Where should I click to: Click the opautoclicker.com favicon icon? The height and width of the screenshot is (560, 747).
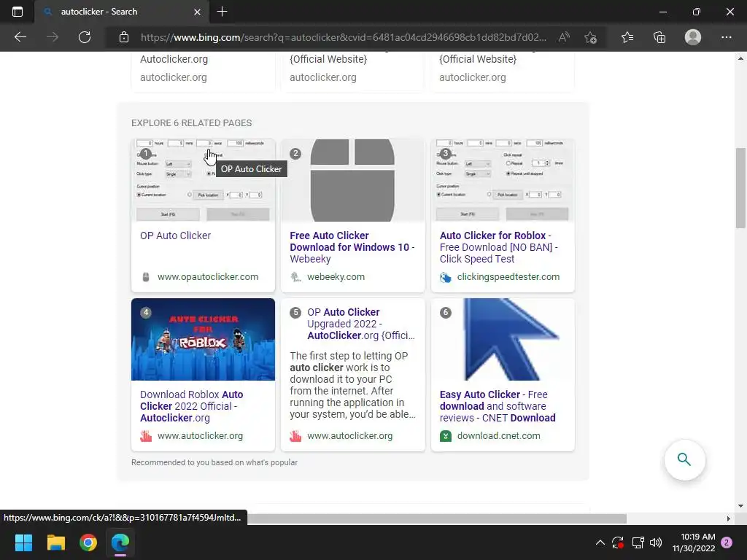(x=146, y=277)
